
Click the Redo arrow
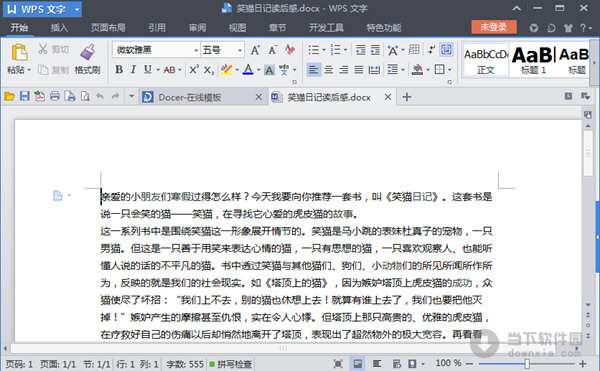pos(115,96)
